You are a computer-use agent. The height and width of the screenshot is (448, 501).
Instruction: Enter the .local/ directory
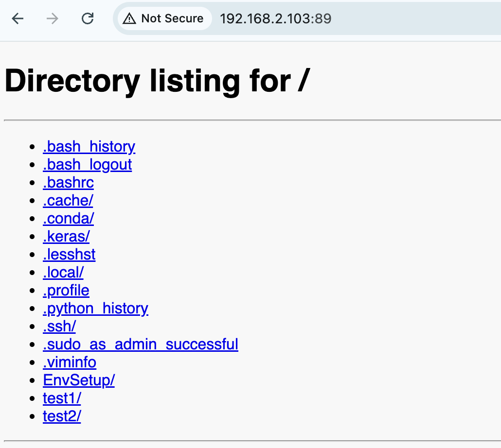(63, 273)
